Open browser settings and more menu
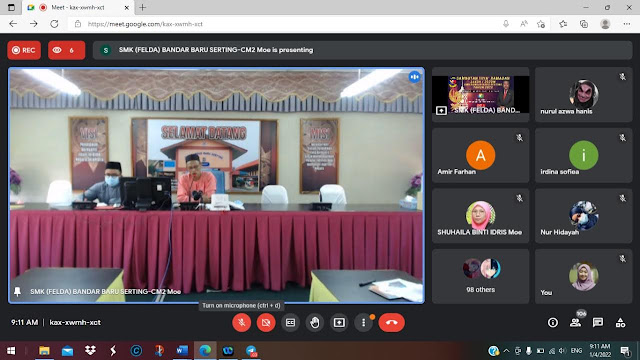The image size is (640, 360). click(627, 24)
